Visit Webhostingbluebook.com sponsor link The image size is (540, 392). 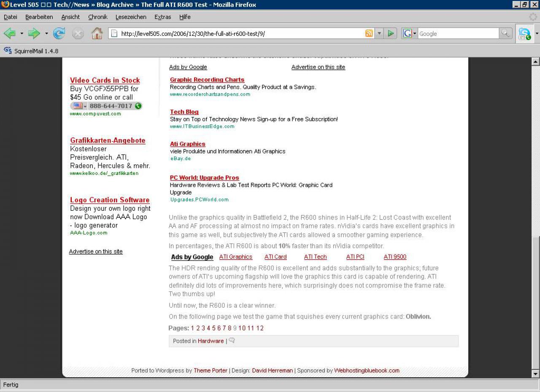point(367,371)
